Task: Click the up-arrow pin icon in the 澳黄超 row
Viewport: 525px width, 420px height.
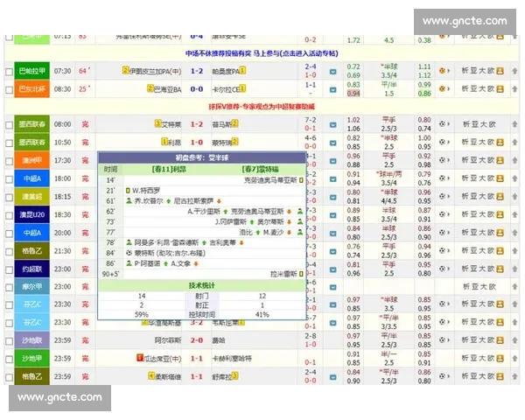Action: point(514,197)
